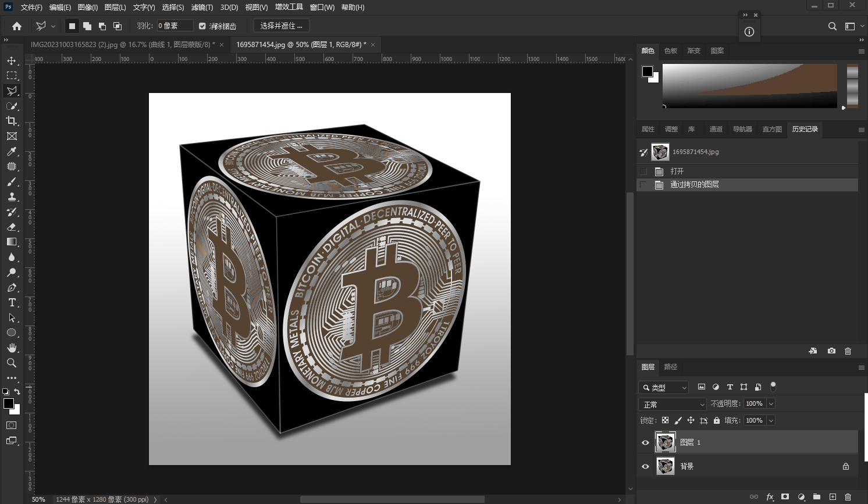Open 图层(L) menu
The height and width of the screenshot is (504, 868).
pyautogui.click(x=115, y=8)
